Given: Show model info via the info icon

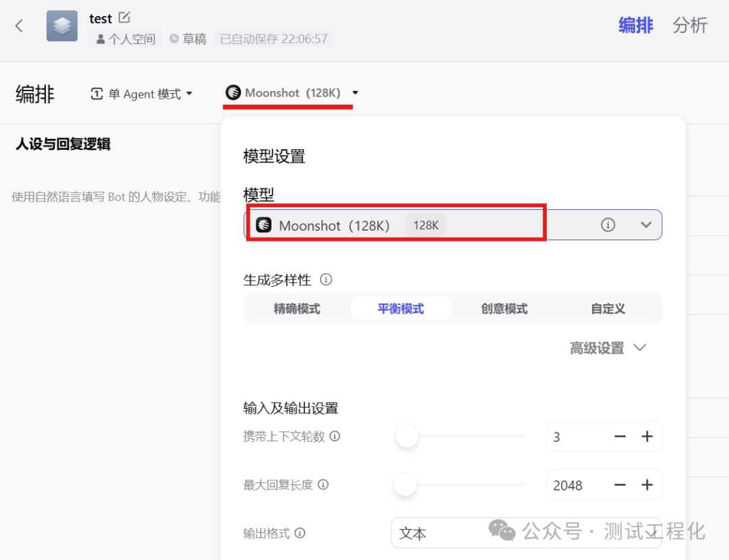Looking at the screenshot, I should (607, 225).
